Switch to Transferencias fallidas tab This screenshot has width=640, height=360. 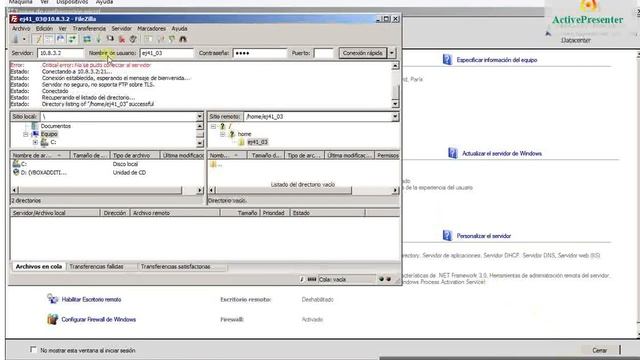96,267
